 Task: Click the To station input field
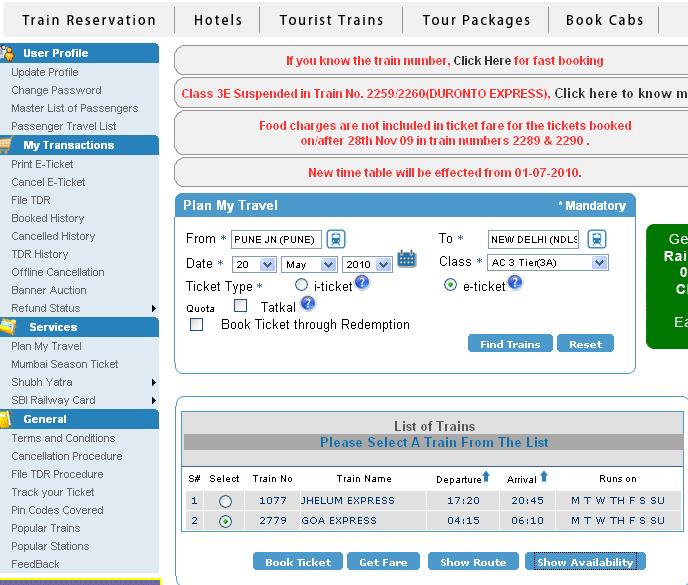click(x=533, y=240)
